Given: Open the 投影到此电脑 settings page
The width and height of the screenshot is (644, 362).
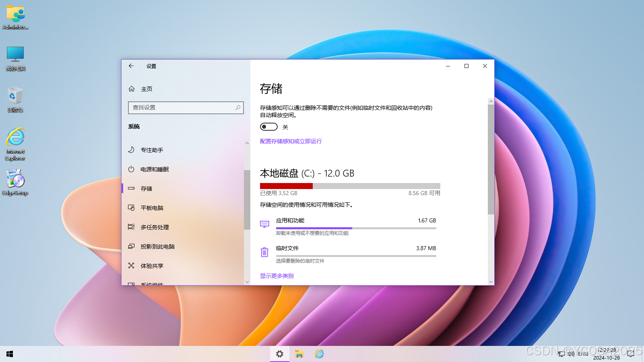Looking at the screenshot, I should [x=183, y=247].
